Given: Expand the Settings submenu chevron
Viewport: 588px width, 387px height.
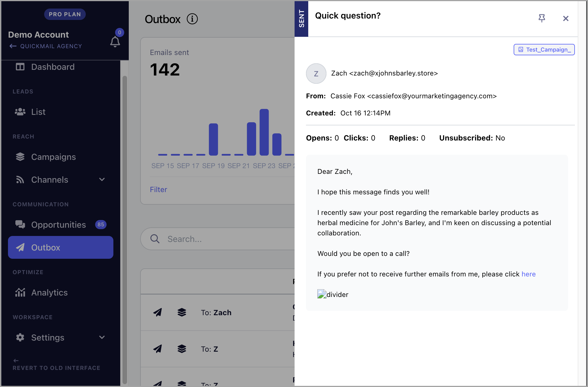Looking at the screenshot, I should click(102, 337).
